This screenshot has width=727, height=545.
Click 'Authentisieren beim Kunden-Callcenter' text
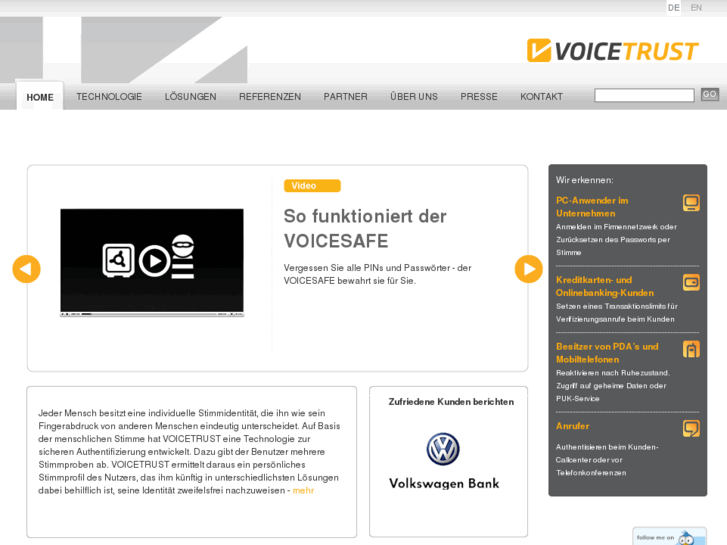[607, 460]
